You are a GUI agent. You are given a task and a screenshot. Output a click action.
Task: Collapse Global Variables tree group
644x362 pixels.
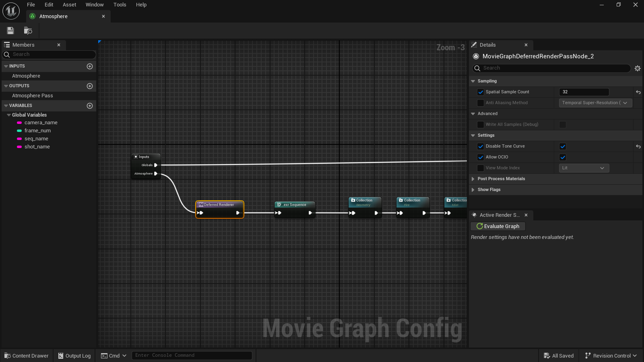pos(9,115)
